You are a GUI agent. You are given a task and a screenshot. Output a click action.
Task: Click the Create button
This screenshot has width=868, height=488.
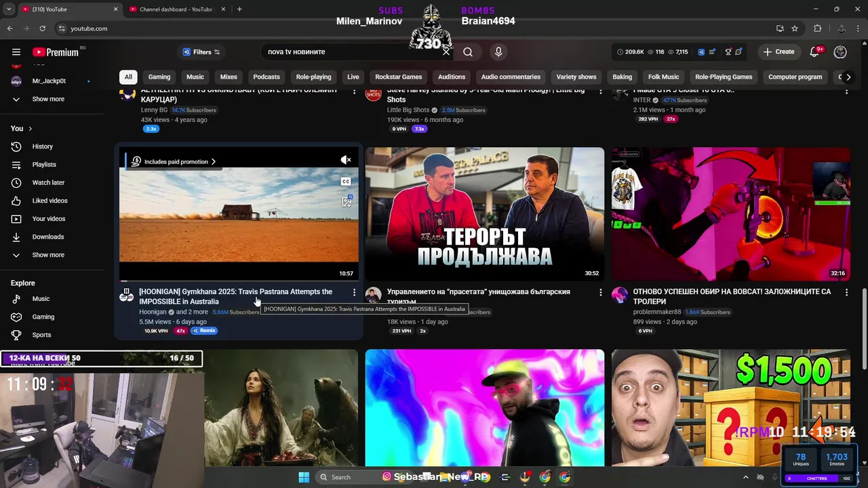pos(778,52)
